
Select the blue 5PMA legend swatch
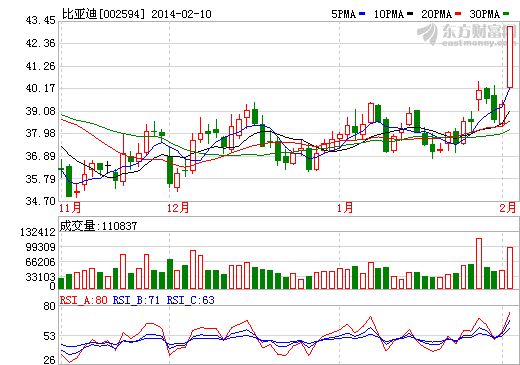point(362,14)
